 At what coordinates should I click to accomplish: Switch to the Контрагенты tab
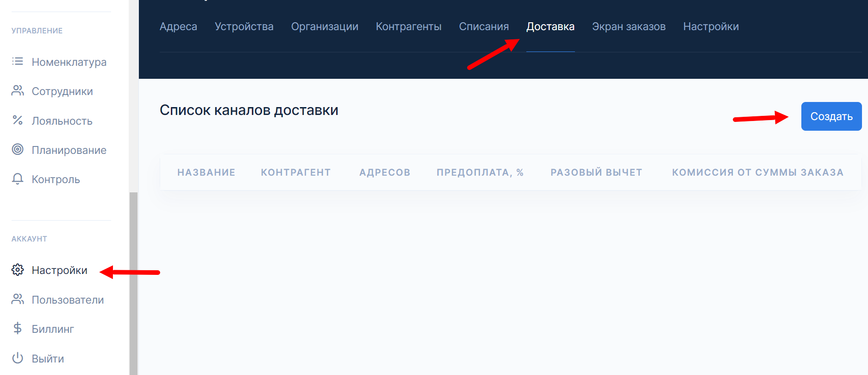(x=408, y=26)
